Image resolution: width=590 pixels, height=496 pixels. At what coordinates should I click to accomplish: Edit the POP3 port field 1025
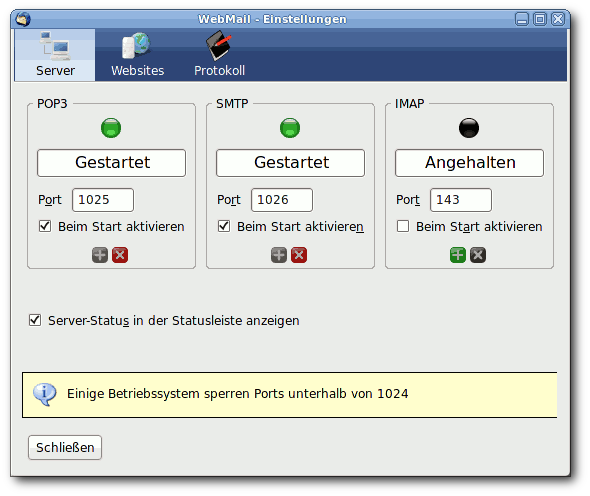[103, 200]
